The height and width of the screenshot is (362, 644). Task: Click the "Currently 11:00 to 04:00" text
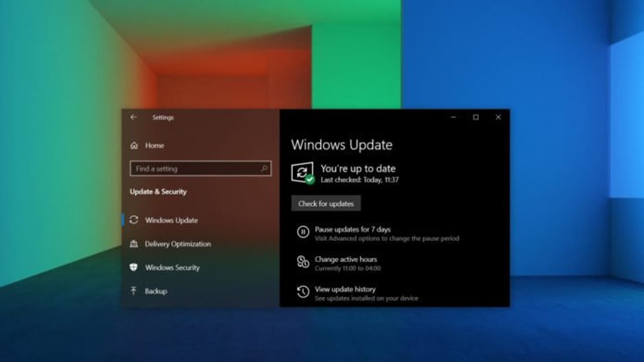point(348,268)
